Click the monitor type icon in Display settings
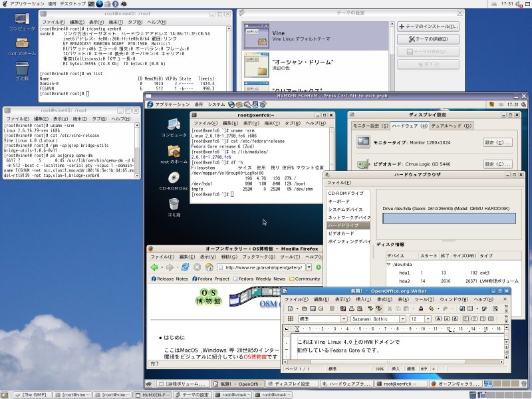The width and height of the screenshot is (532, 399). click(x=363, y=142)
